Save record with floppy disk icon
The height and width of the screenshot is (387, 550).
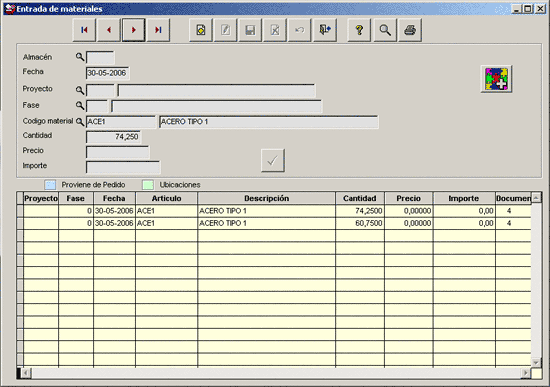click(250, 30)
